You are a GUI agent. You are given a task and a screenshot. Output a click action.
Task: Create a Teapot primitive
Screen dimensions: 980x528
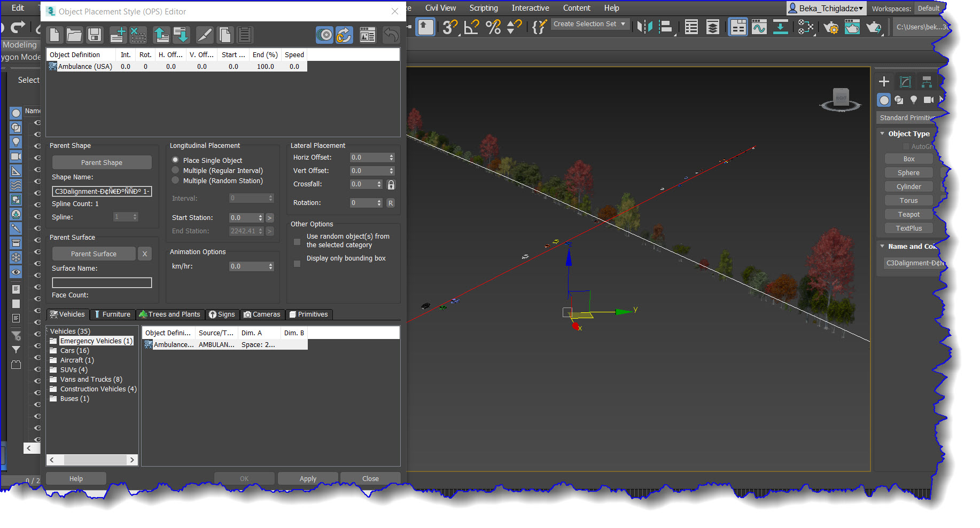[908, 214]
